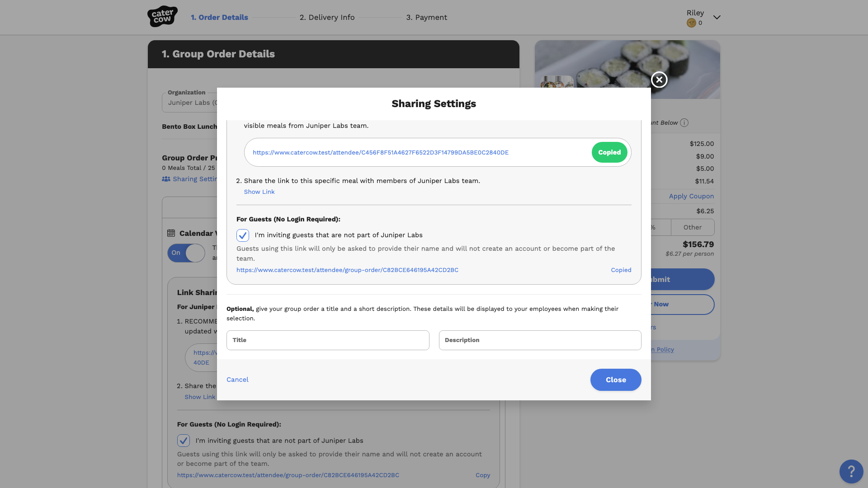Click the Description input field
The height and width of the screenshot is (488, 868).
(540, 340)
